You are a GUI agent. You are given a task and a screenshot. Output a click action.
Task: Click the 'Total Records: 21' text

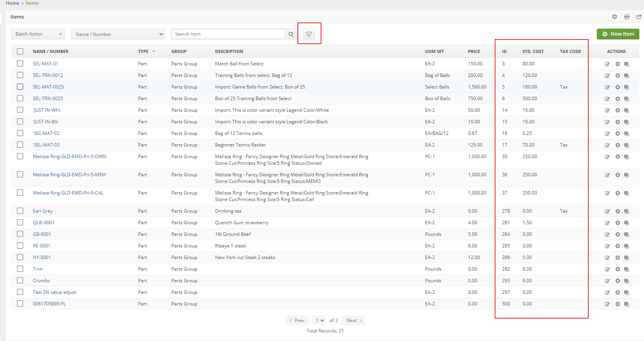(x=325, y=331)
